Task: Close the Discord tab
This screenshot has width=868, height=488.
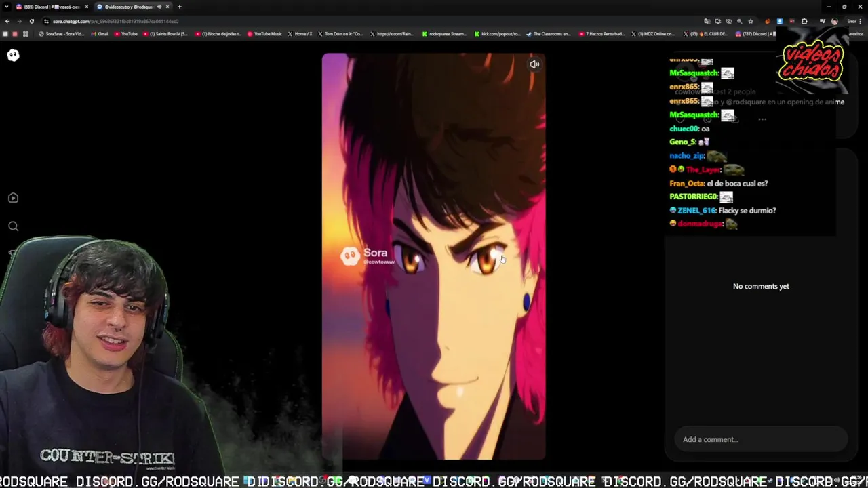Action: (x=86, y=7)
